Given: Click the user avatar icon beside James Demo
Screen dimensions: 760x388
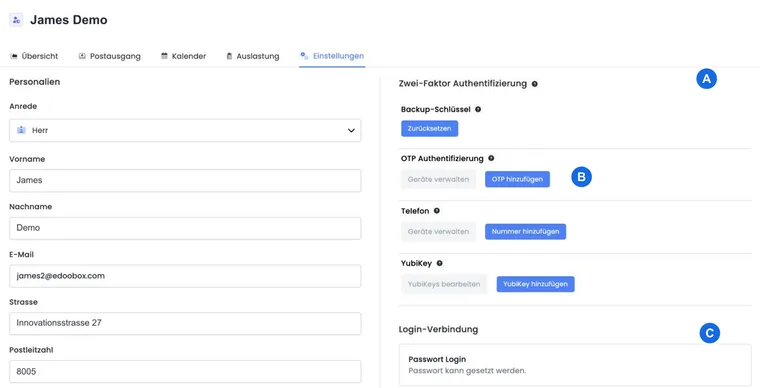Looking at the screenshot, I should pos(16,20).
